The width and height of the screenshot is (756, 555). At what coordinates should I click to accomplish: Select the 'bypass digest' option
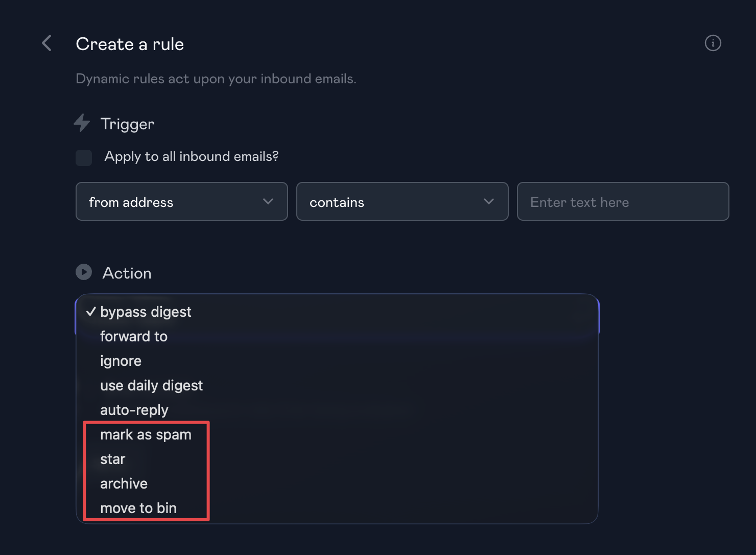(146, 312)
